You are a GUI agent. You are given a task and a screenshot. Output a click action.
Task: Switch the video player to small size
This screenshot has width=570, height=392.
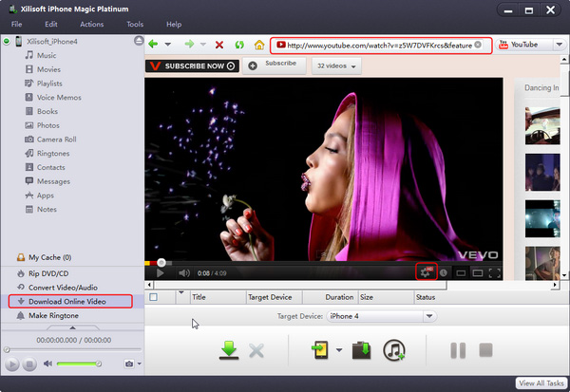[x=461, y=272]
